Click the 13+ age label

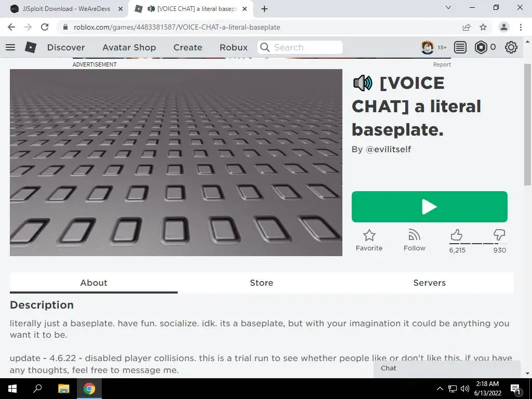click(442, 47)
